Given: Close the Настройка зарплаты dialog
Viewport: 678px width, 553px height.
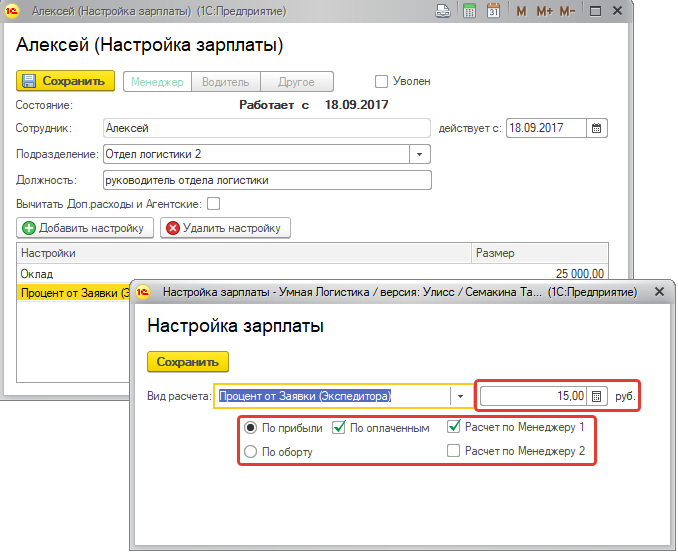Looking at the screenshot, I should (x=659, y=292).
